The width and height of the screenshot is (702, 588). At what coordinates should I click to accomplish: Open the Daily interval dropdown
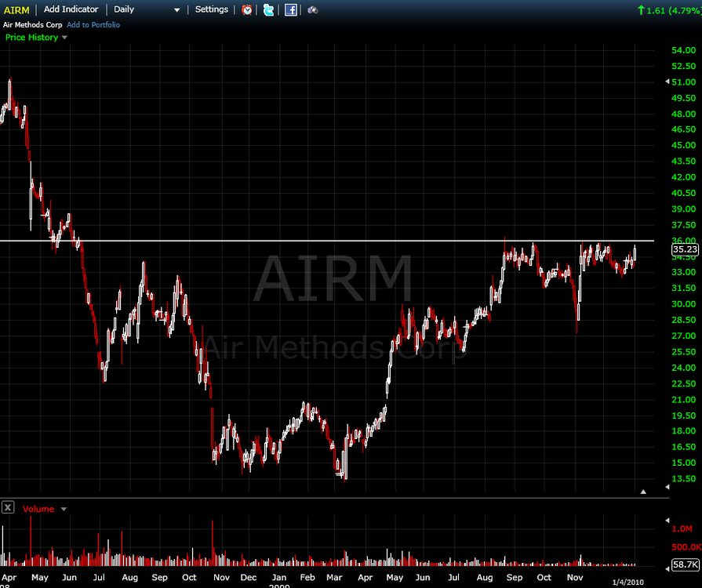(147, 9)
